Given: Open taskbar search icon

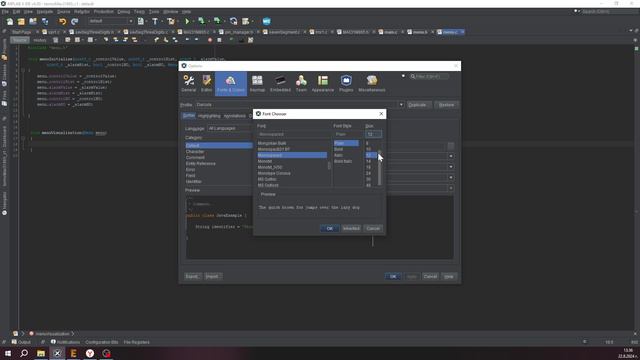Looking at the screenshot, I should [24, 353].
